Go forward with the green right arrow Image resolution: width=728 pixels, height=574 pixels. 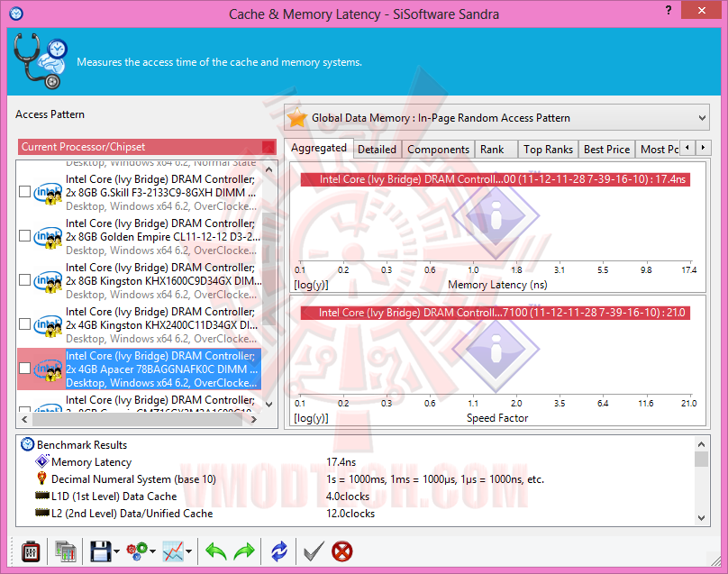coord(244,551)
